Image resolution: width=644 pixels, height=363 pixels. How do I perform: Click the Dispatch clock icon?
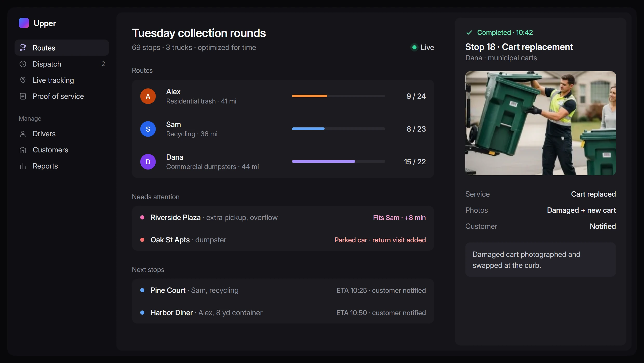click(x=23, y=64)
